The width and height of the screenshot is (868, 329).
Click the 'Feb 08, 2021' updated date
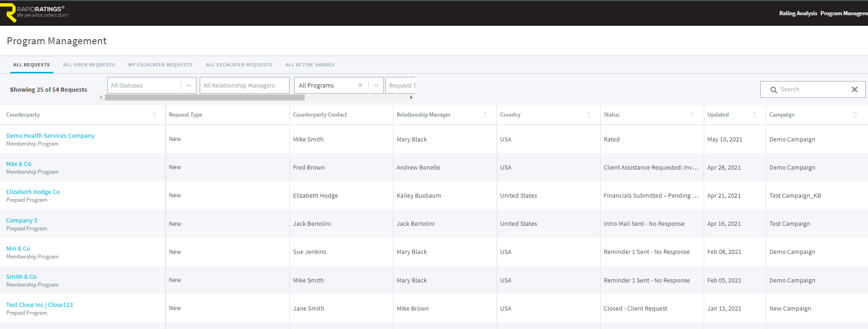(724, 252)
